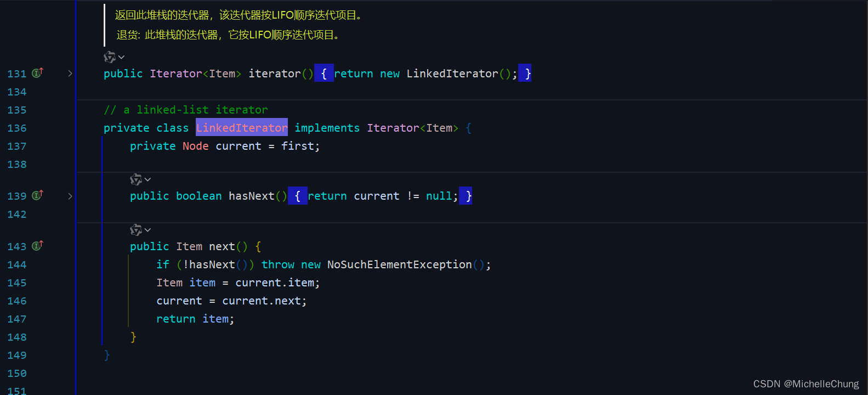This screenshot has width=868, height=395.
Task: Click NoSuchElementException on line 144
Action: [400, 264]
